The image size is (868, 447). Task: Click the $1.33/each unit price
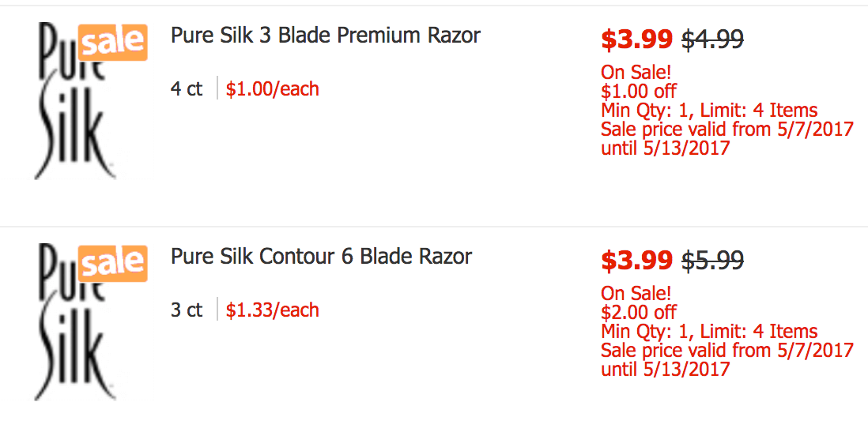273,310
